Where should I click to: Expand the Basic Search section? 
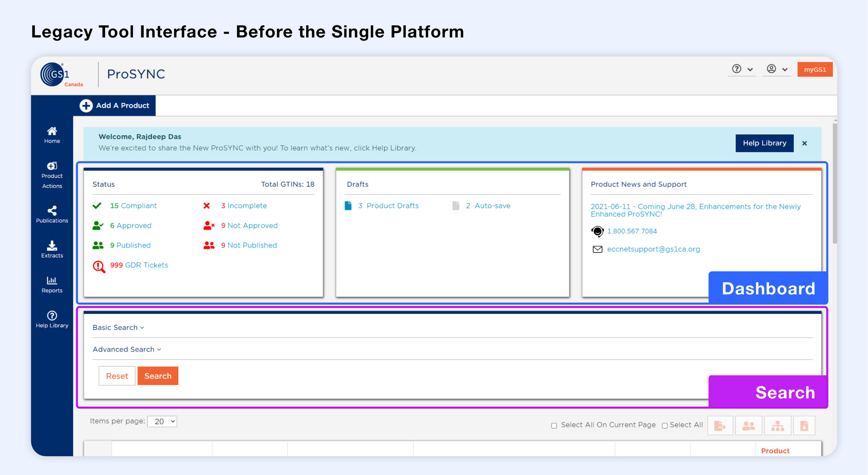(x=118, y=328)
